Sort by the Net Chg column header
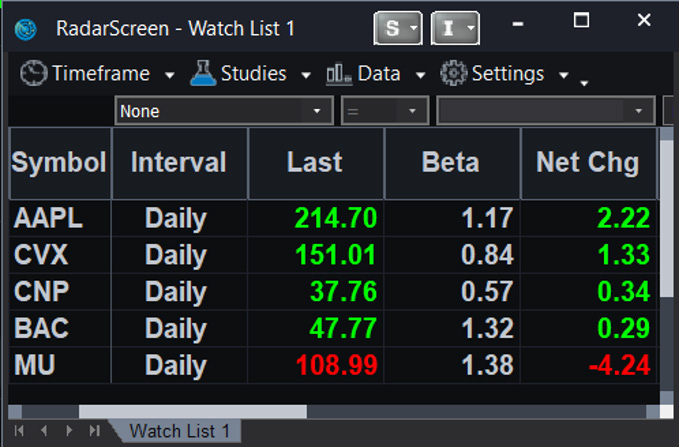The height and width of the screenshot is (448, 680). click(x=588, y=163)
